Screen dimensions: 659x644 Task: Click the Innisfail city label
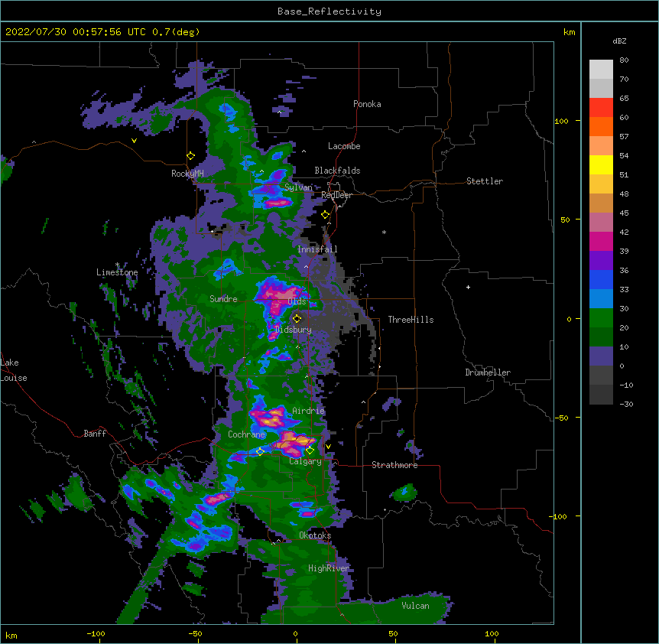317,249
